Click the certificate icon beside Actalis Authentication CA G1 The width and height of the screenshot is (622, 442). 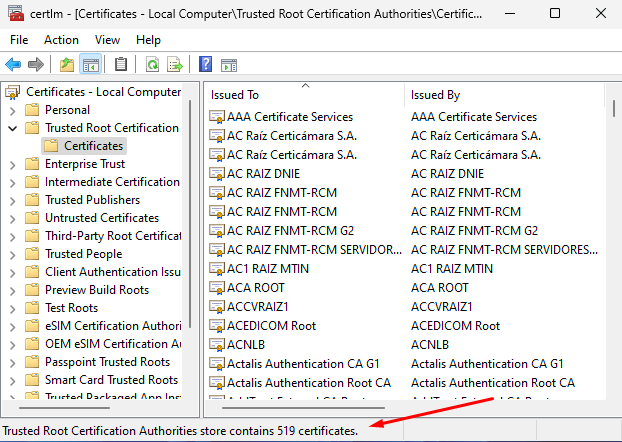(217, 364)
